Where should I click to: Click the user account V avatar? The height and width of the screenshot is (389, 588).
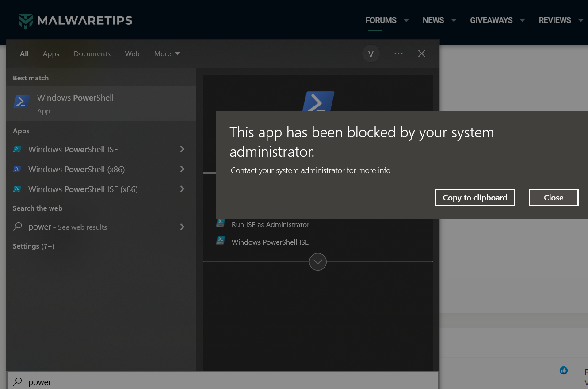tap(371, 54)
